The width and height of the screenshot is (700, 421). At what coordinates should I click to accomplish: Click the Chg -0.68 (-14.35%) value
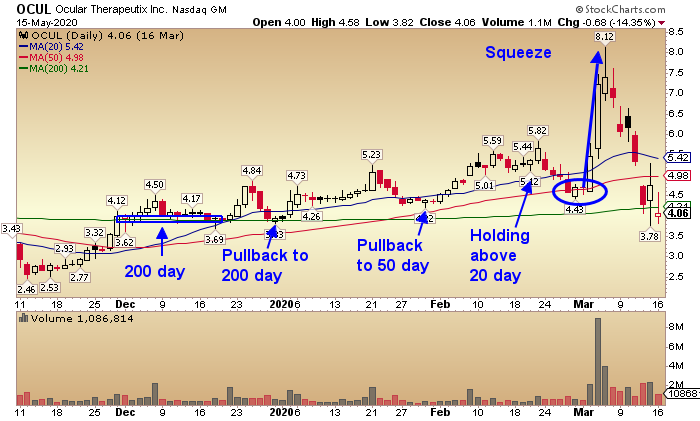[606, 22]
